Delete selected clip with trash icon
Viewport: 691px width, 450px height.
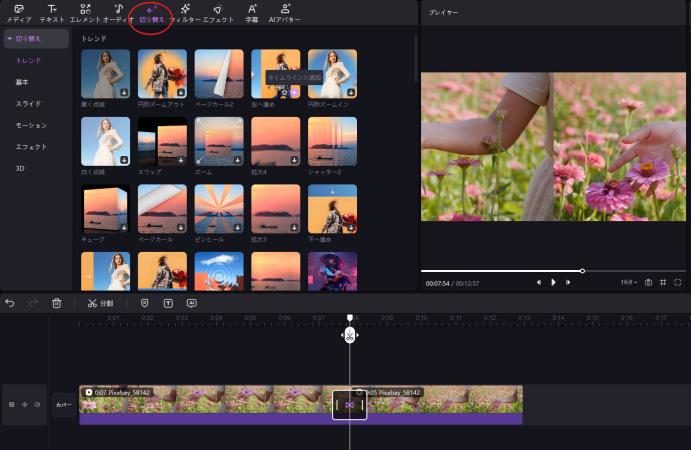click(57, 303)
